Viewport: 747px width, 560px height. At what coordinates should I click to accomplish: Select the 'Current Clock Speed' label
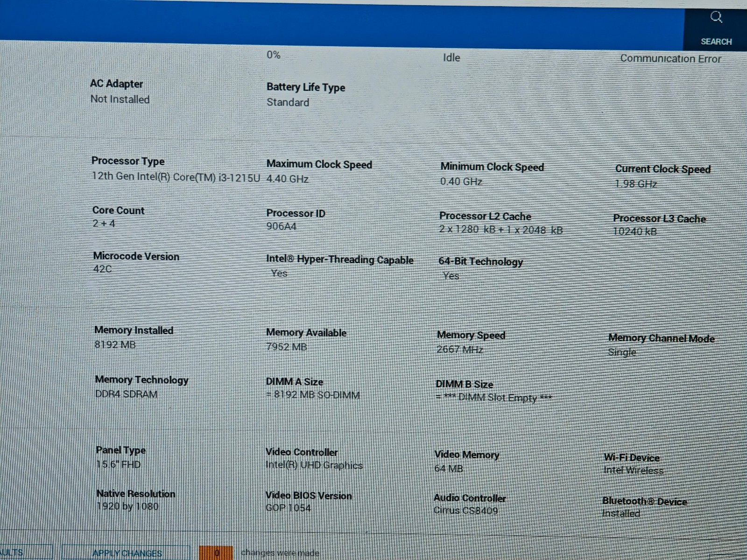663,169
